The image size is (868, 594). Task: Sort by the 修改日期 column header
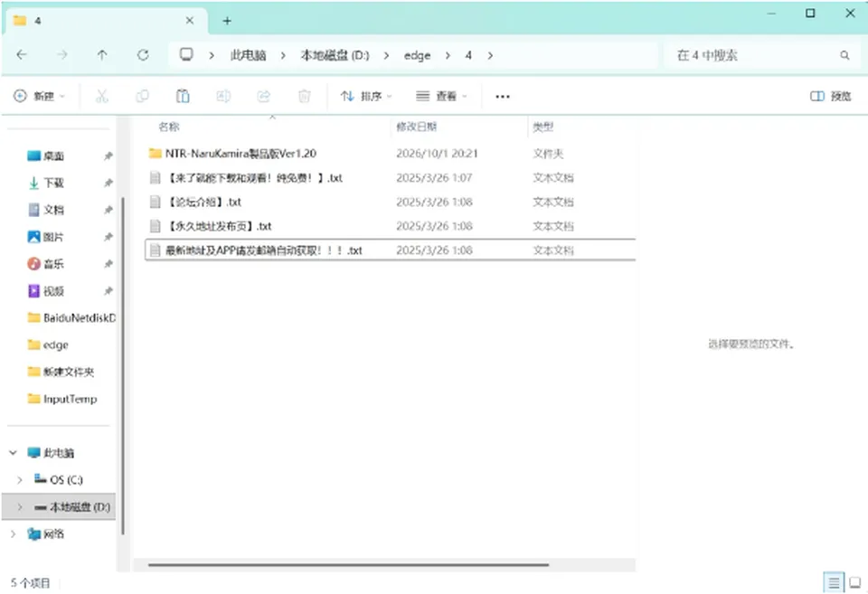[x=416, y=127]
